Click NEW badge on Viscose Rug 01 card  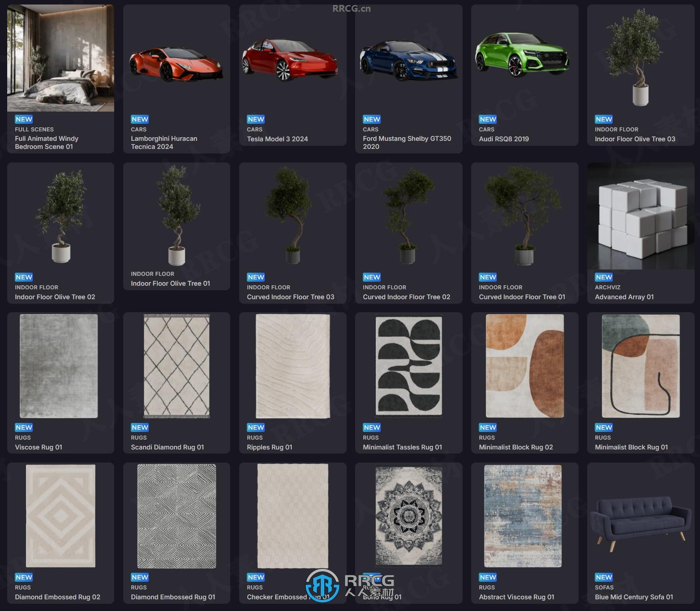tap(24, 427)
